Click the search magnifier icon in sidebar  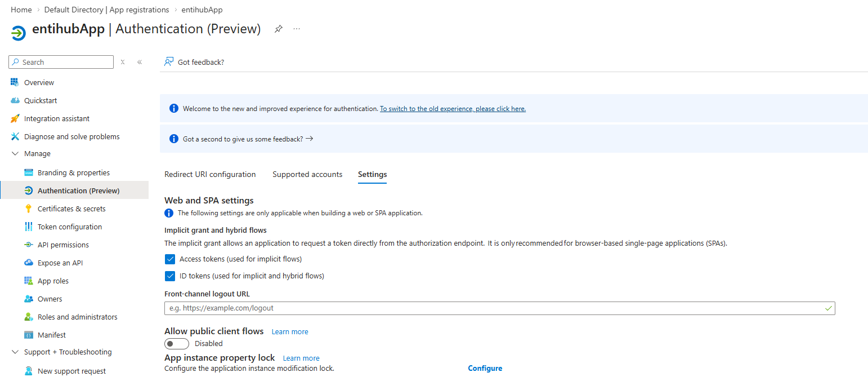[x=15, y=62]
